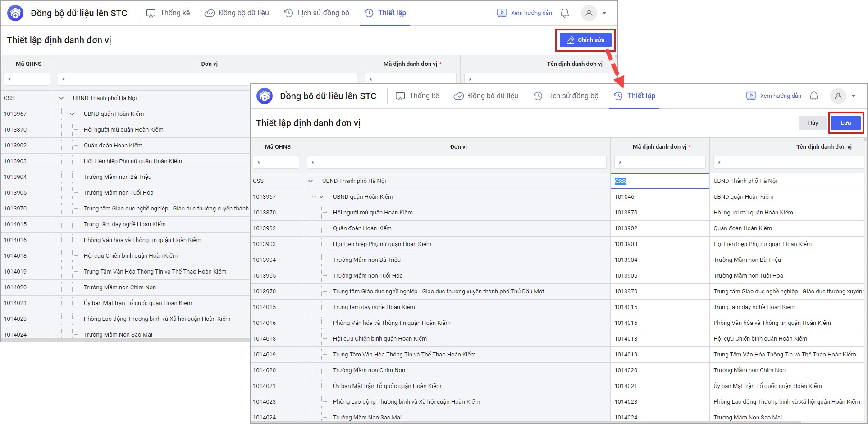
Task: Select Trường Mầm non Bà Triệu in the back window
Action: (x=118, y=177)
